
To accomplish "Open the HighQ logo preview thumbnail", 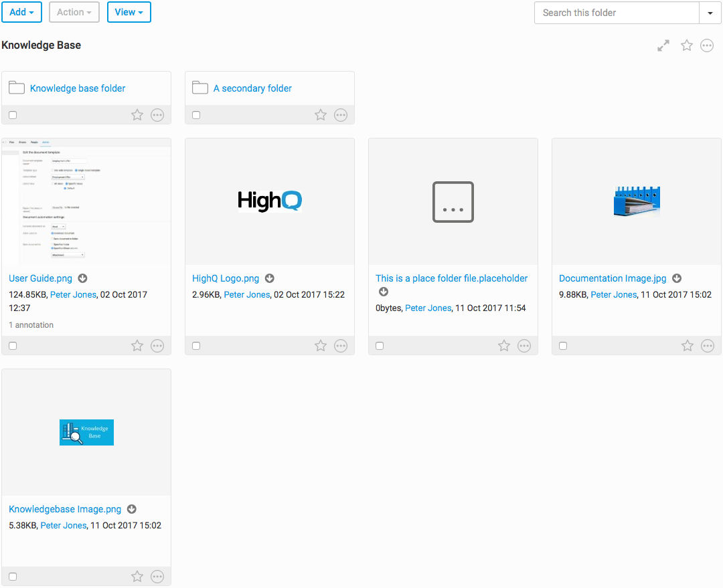I will [x=270, y=201].
